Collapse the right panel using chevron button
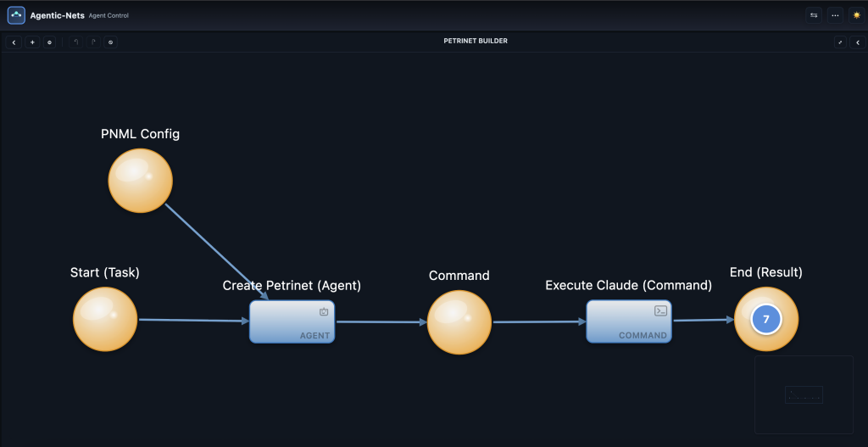 coord(857,42)
